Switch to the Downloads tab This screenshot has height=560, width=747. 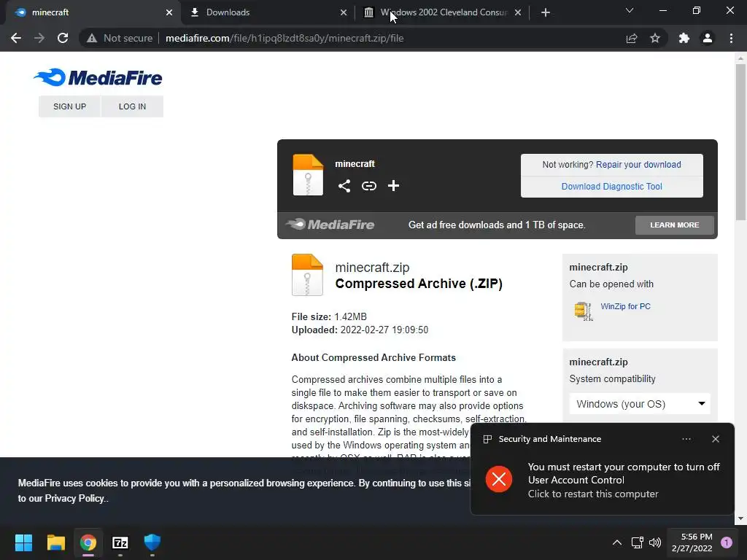tap(267, 12)
